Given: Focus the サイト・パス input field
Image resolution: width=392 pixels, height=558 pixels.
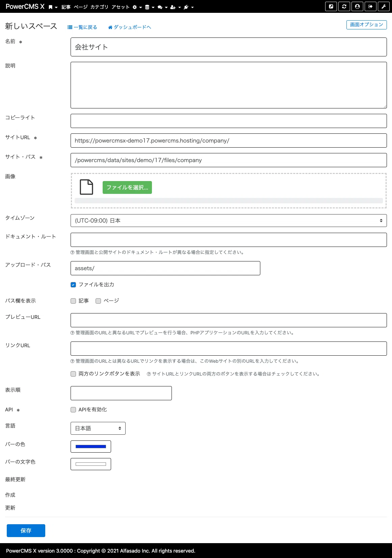Looking at the screenshot, I should [229, 160].
